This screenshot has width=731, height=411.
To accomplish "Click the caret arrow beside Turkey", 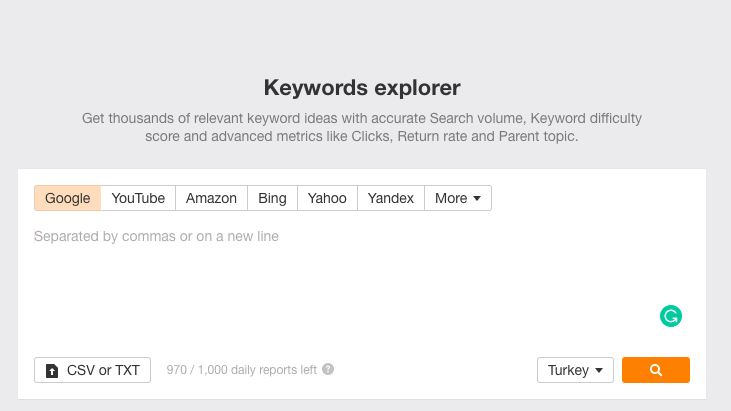I will click(599, 370).
